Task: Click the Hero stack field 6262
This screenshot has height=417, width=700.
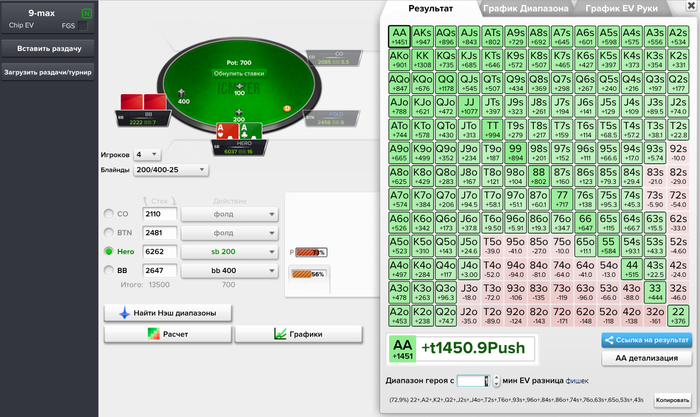Action: pos(159,251)
